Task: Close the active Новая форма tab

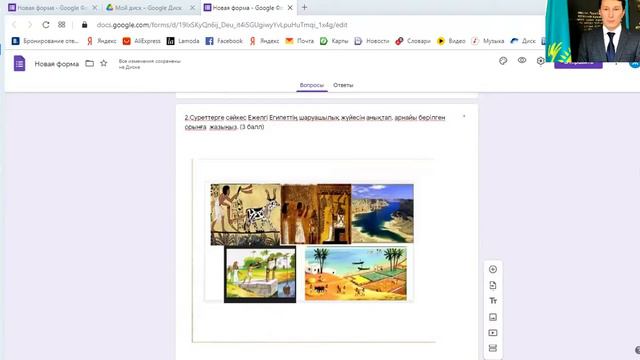Action: pyautogui.click(x=290, y=8)
